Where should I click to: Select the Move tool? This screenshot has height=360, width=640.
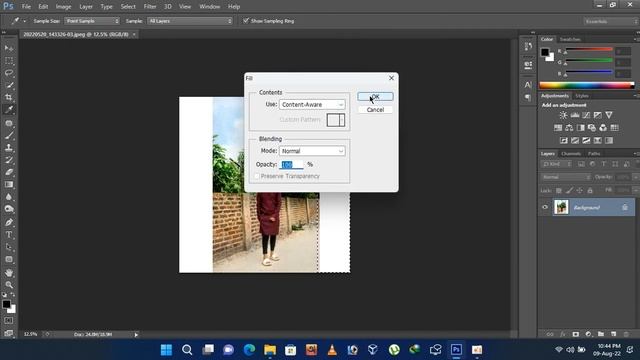(x=9, y=48)
